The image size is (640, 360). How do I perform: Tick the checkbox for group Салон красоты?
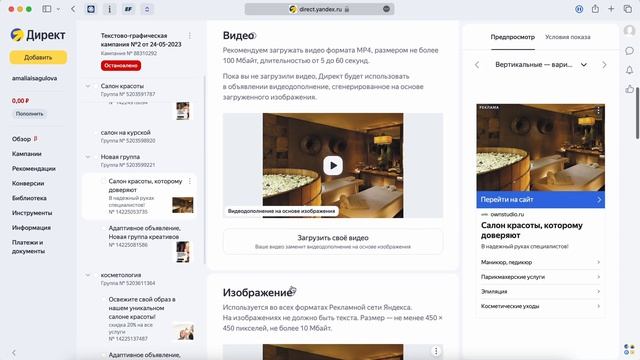[x=96, y=86]
